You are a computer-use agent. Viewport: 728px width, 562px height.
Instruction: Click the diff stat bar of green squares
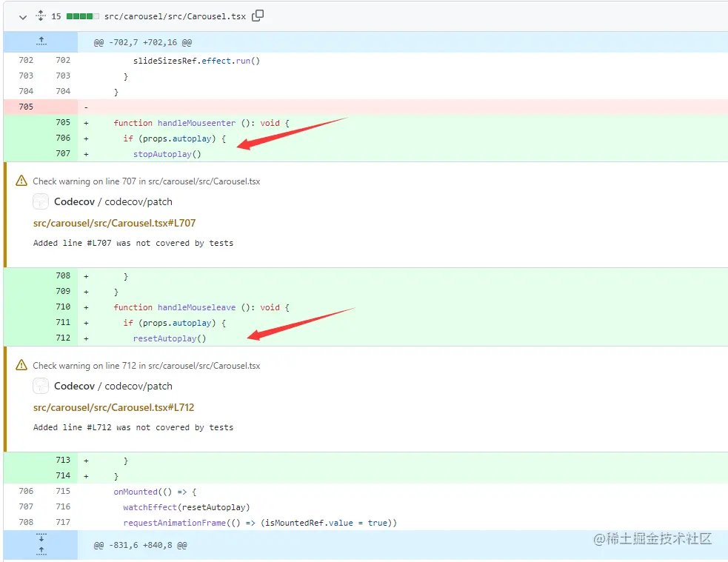pos(83,16)
